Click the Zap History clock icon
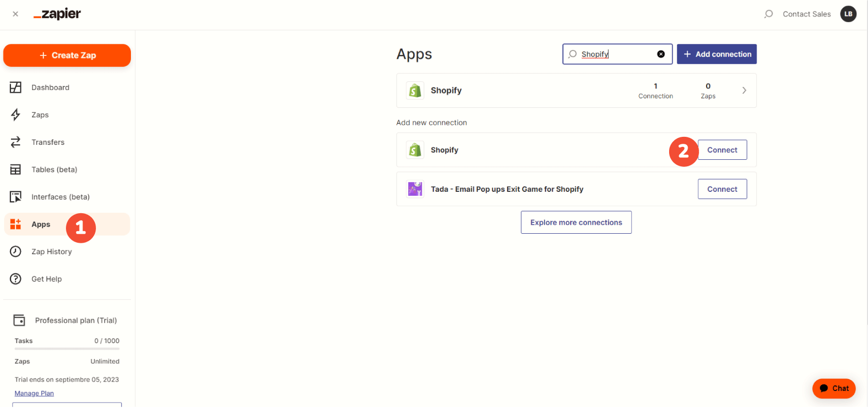Screen dimensions: 868x411 [x=15, y=252]
